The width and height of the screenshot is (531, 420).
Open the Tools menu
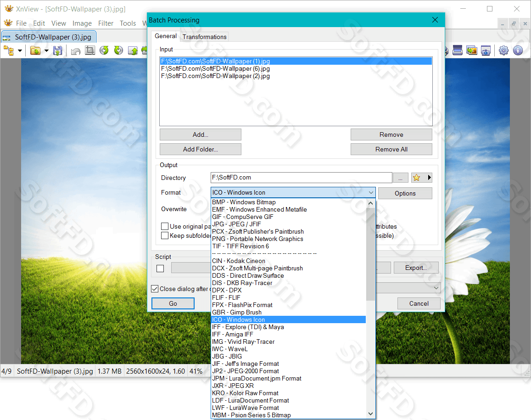coord(128,23)
